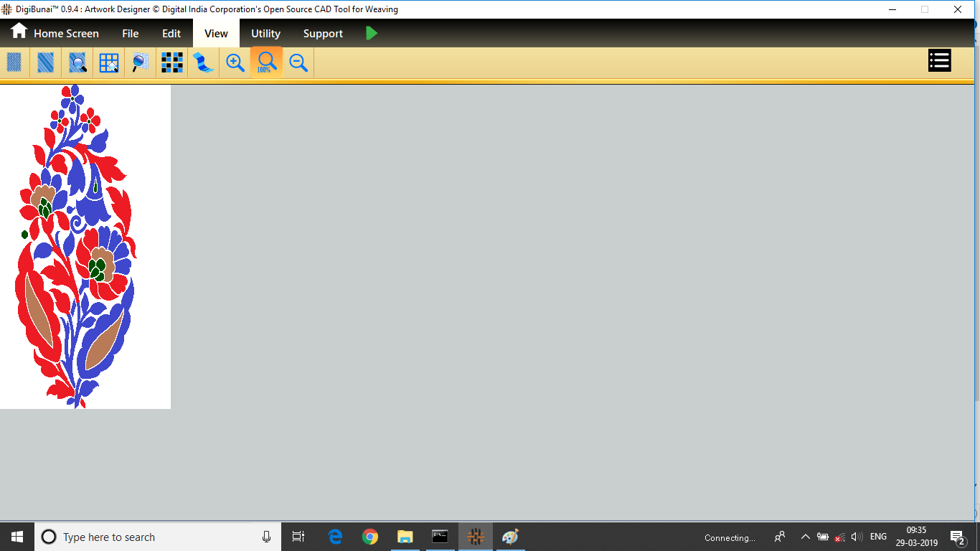Zoom out with the minus magnifier
This screenshot has height=551, width=980.
(x=298, y=62)
